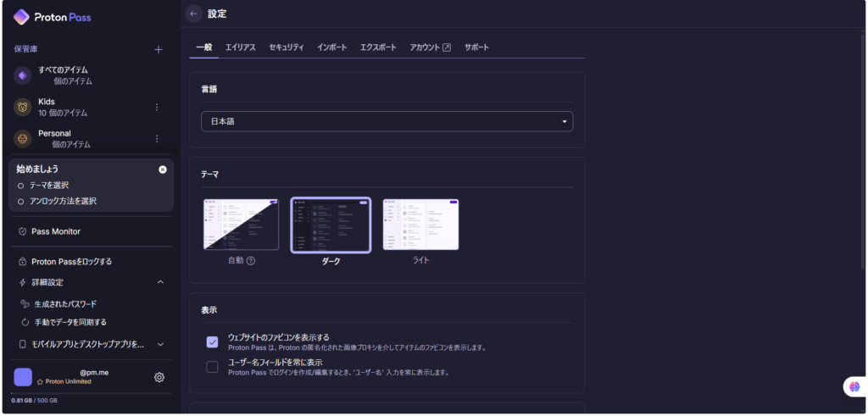This screenshot has height=416, width=868.
Task: Add a new vault with plus icon
Action: click(x=158, y=49)
